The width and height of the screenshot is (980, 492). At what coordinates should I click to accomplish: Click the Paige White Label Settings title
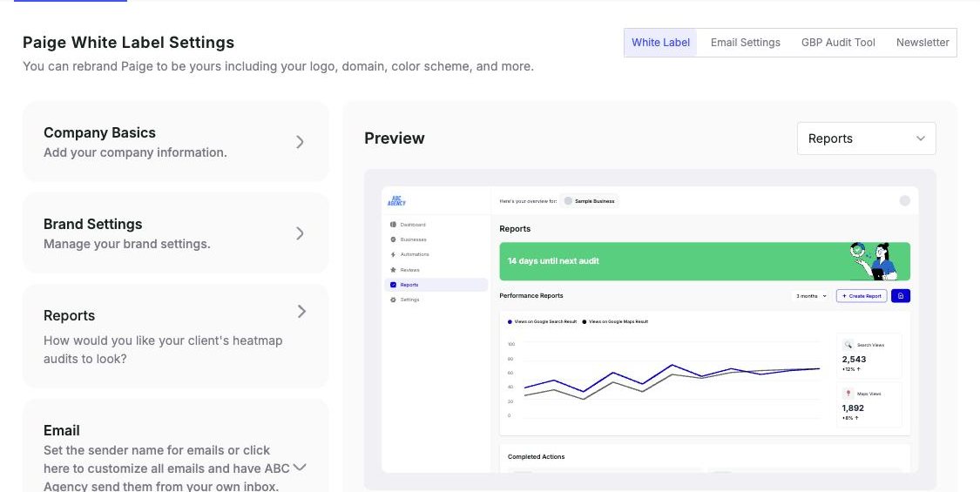(x=128, y=43)
